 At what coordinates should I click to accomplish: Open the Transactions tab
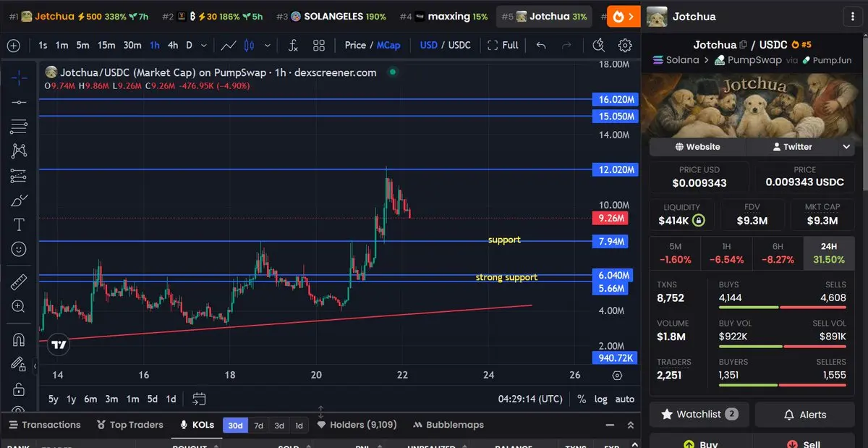click(44, 425)
